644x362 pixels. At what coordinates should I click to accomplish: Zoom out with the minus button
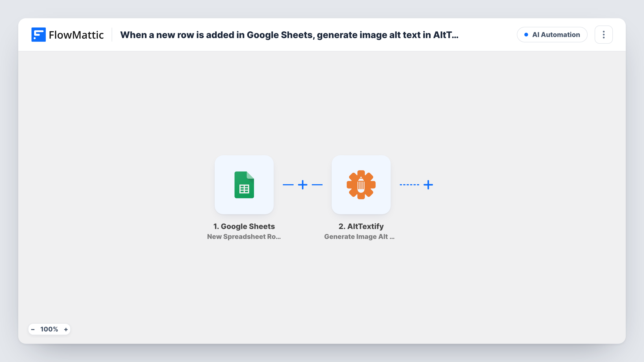33,329
